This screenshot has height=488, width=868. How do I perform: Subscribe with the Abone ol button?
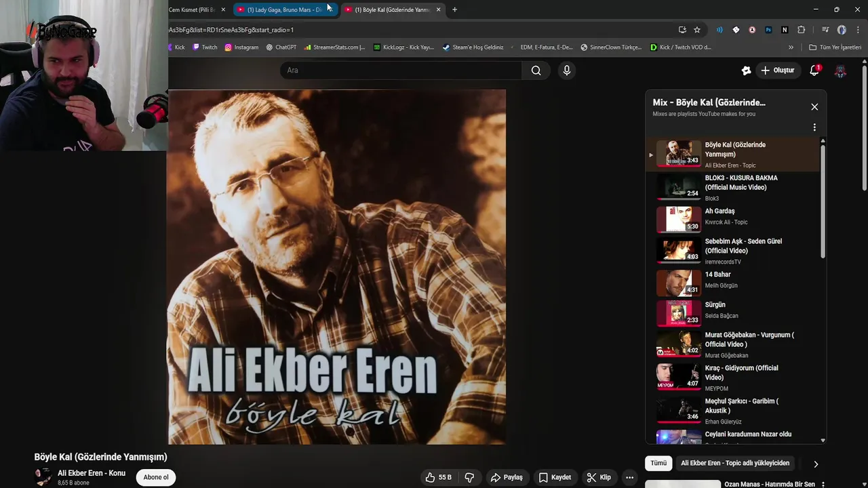pyautogui.click(x=156, y=477)
